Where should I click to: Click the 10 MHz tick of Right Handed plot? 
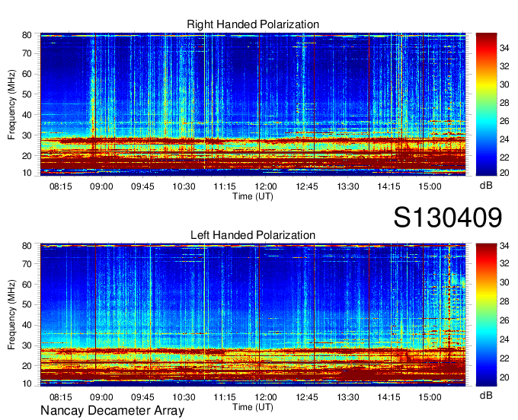click(27, 173)
